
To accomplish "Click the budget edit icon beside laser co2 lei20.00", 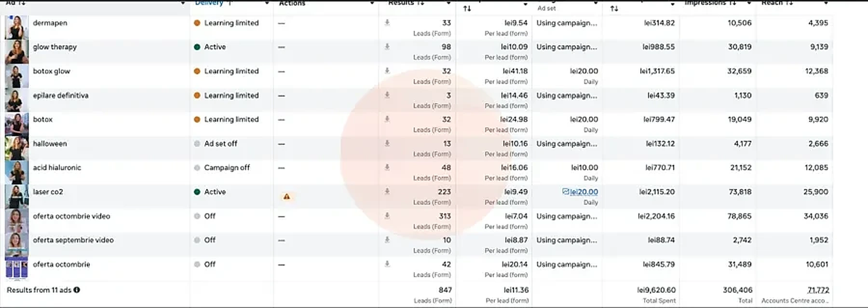I will point(566,192).
